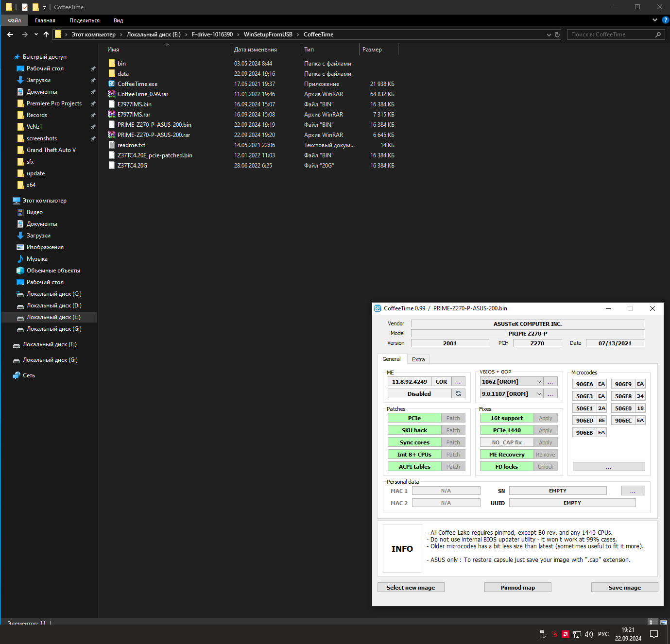This screenshot has width=670, height=644.
Task: Expand the chevron after WinSetupFromUSB in the address bar
Action: click(298, 34)
